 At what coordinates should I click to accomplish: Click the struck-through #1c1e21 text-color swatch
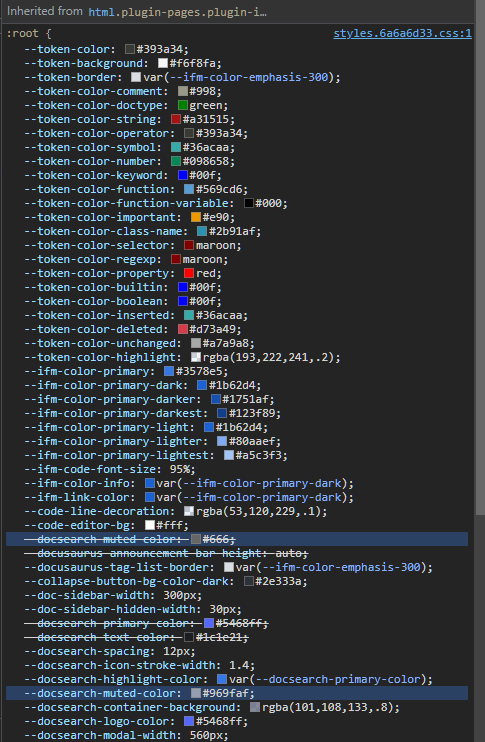coord(189,637)
